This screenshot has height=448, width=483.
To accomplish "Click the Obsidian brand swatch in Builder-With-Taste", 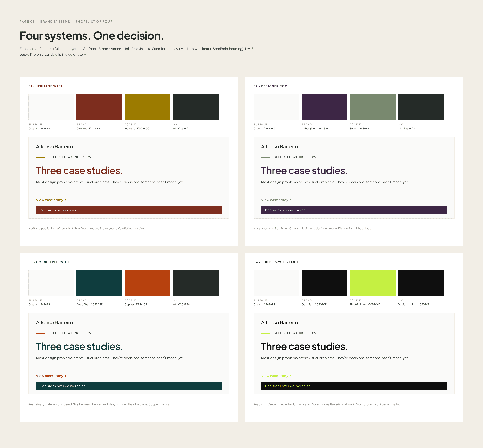I will tap(324, 283).
